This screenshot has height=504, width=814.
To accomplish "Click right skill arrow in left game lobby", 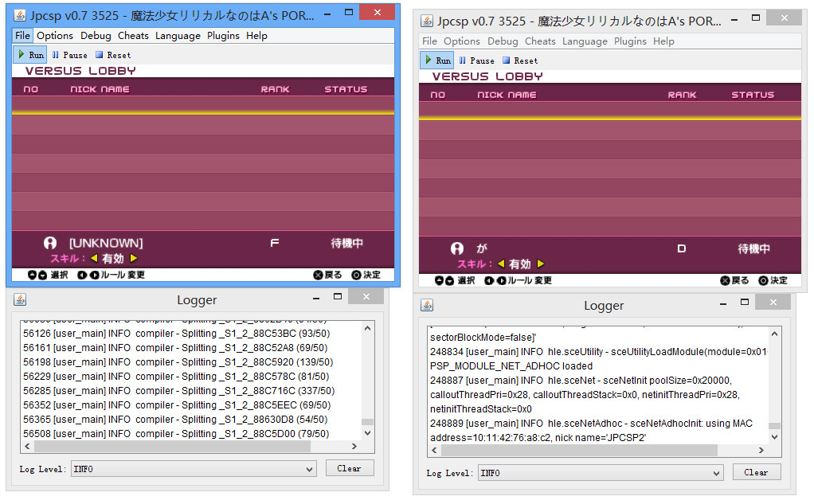I will tap(134, 258).
